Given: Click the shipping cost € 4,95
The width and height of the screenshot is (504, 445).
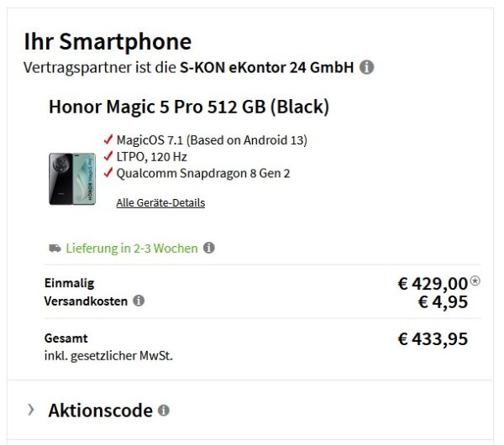Looking at the screenshot, I should 442,301.
